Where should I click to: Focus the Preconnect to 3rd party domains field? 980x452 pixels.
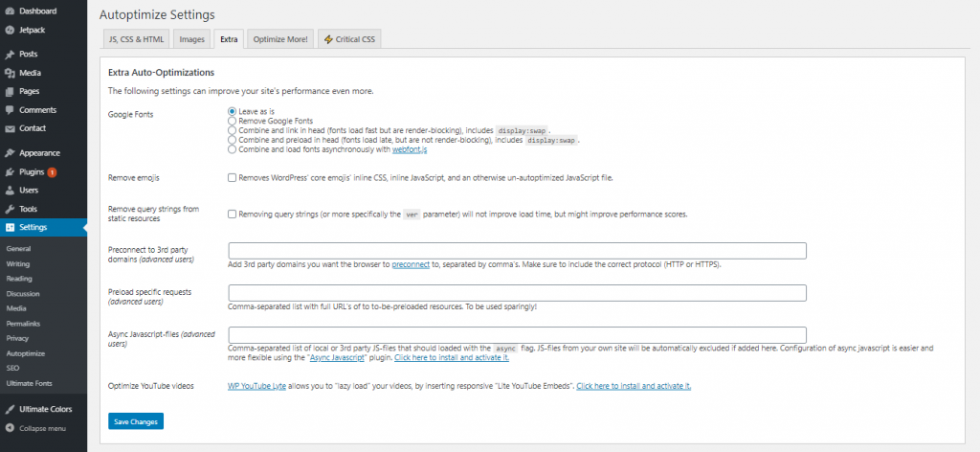click(x=518, y=251)
